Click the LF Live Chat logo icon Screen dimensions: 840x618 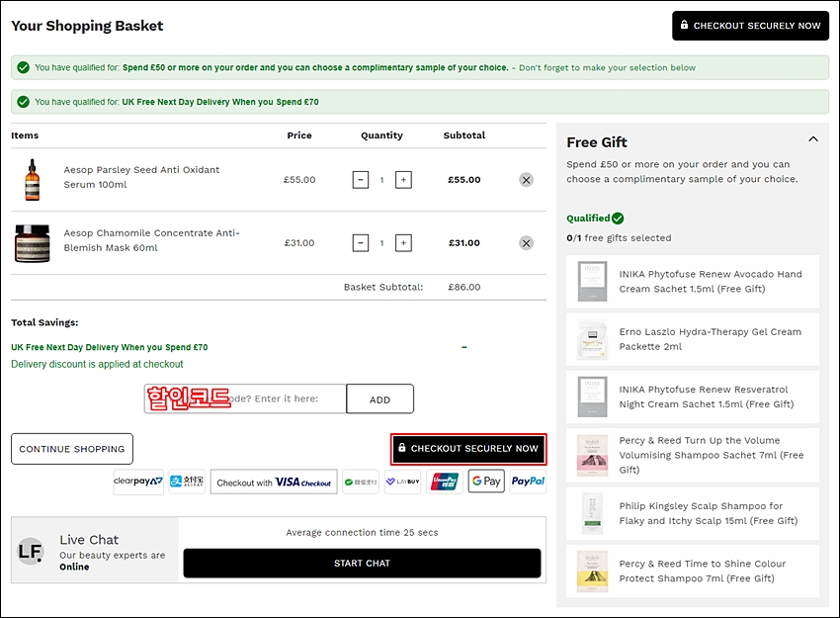coord(30,552)
